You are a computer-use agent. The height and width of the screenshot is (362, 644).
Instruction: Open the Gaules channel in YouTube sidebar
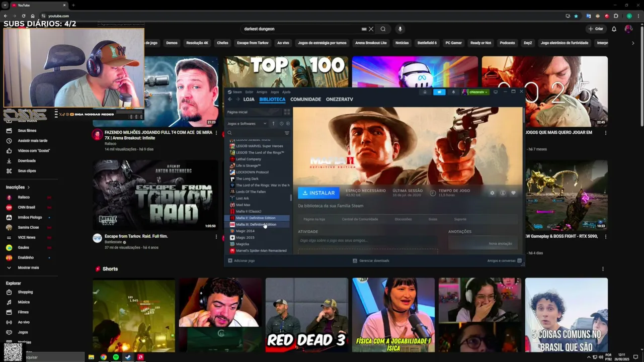(24, 247)
